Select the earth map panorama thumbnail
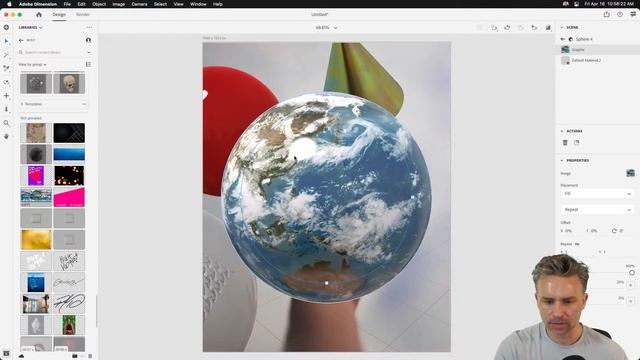This screenshot has width=640, height=360. [x=36, y=197]
